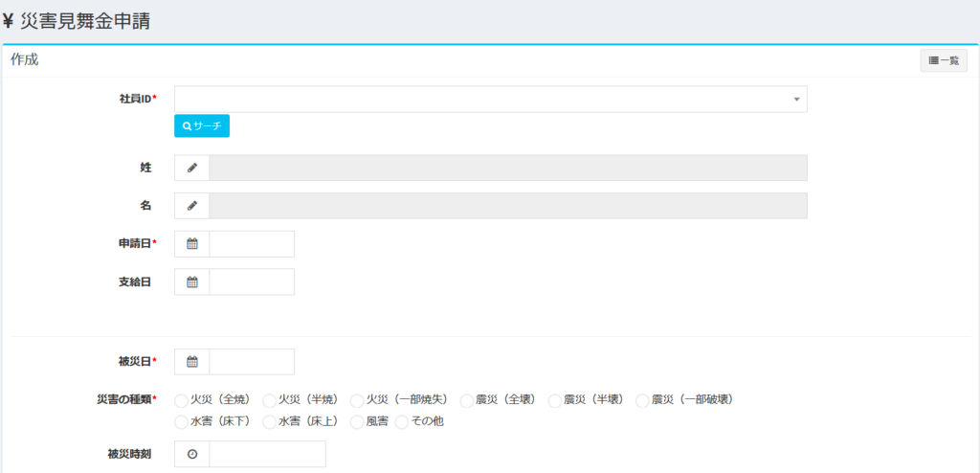980x473 pixels.
Task: Click the 作成 panel heading
Action: [x=24, y=60]
